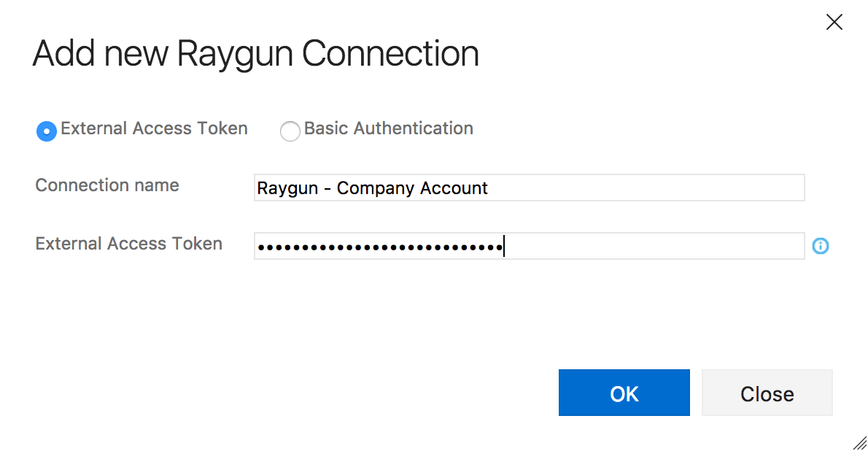Click the empty right side of the Connection name field
This screenshot has height=451, width=868.
point(649,188)
